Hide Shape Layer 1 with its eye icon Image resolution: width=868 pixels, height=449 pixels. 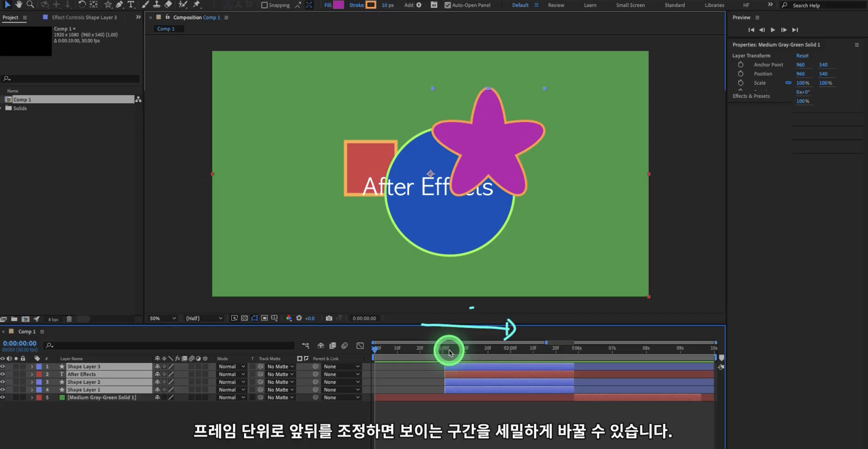pos(3,390)
